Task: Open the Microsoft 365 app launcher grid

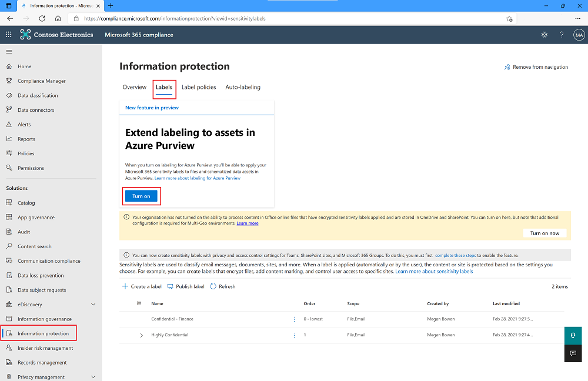Action: 8,35
